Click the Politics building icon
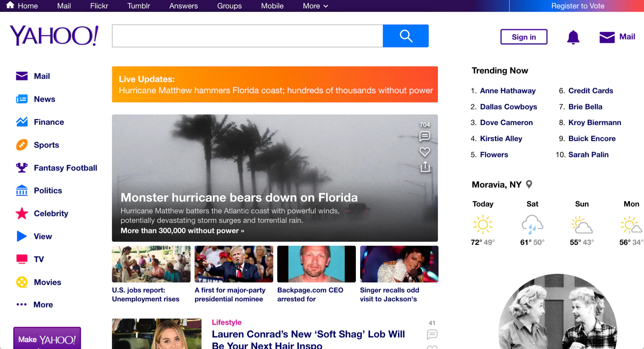Screen dimensions: 644x349 22,190
